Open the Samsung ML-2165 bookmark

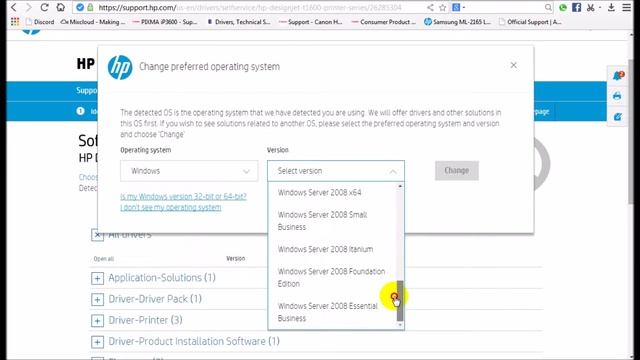pyautogui.click(x=457, y=22)
